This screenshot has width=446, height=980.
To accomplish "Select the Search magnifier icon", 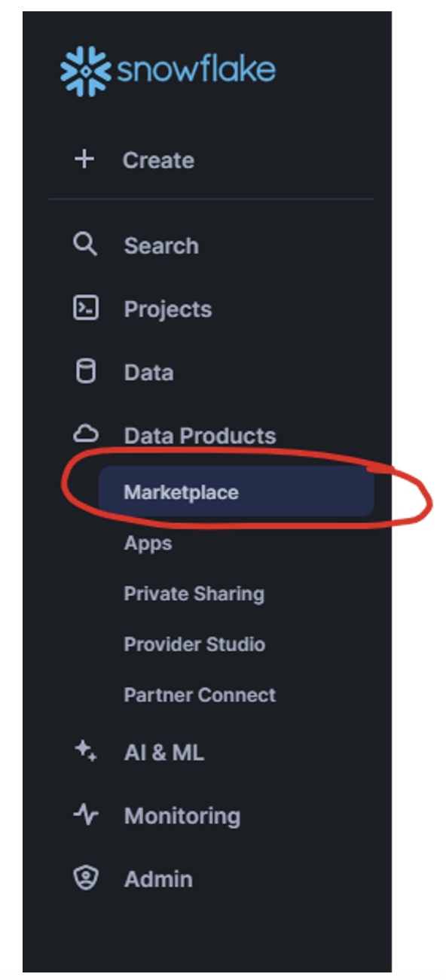I will click(x=85, y=244).
